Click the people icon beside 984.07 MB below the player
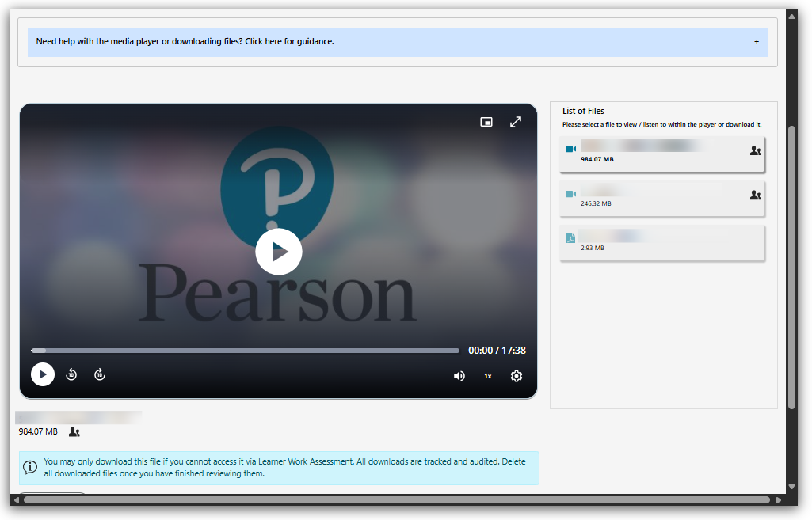 [x=74, y=432]
